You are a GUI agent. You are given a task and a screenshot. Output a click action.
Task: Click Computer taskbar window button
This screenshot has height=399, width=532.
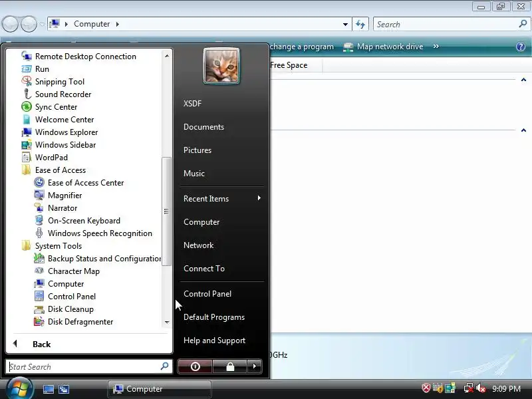(160, 389)
